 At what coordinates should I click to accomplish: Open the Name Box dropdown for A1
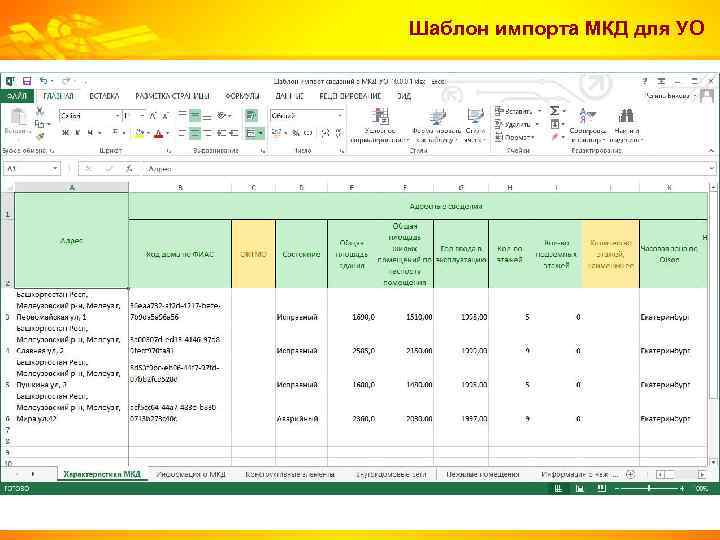[55, 169]
